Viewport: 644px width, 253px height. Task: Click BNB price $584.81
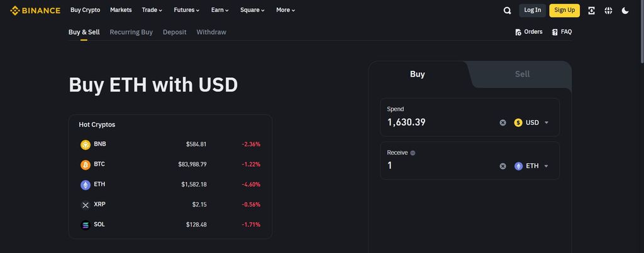(196, 144)
